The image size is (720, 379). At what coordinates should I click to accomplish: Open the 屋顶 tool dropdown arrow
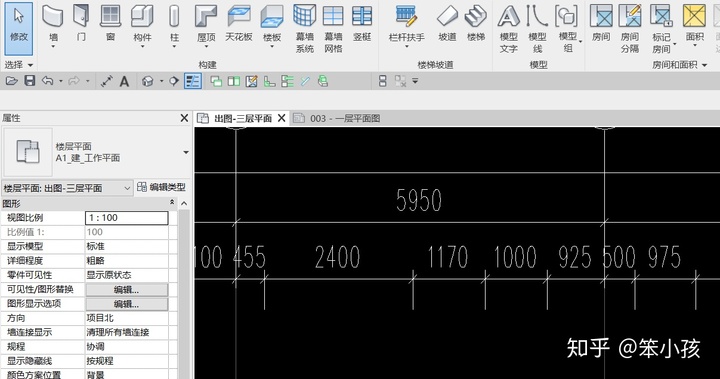pos(206,47)
